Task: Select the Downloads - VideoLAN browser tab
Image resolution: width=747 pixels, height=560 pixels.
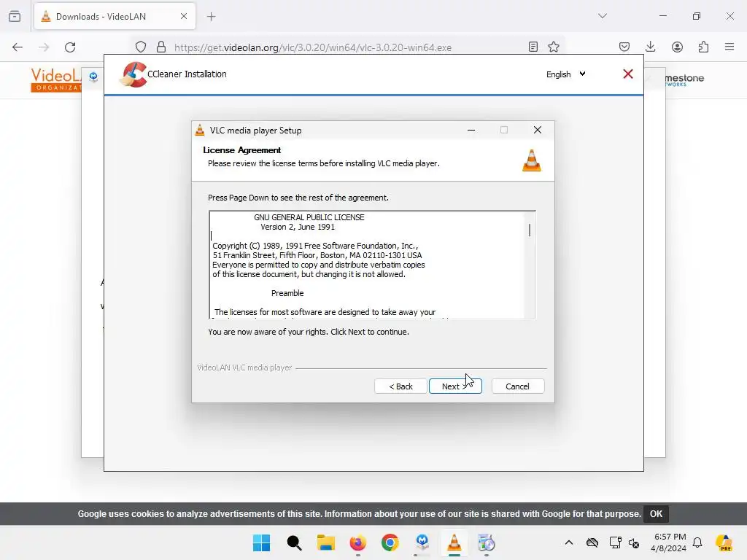Action: click(x=115, y=17)
